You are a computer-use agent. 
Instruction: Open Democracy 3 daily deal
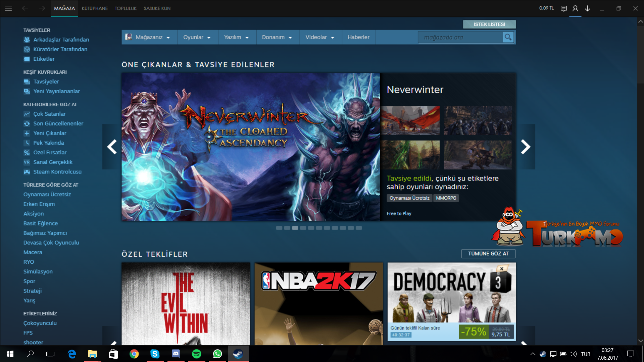click(452, 302)
